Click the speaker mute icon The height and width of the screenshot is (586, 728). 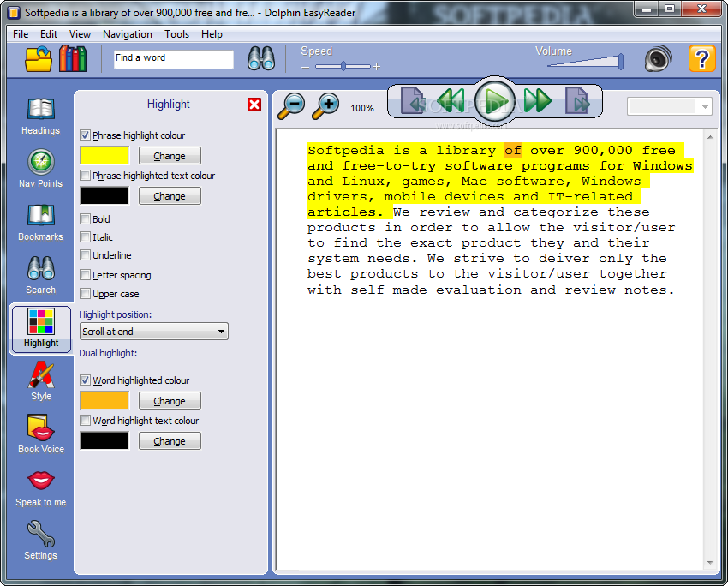point(658,58)
